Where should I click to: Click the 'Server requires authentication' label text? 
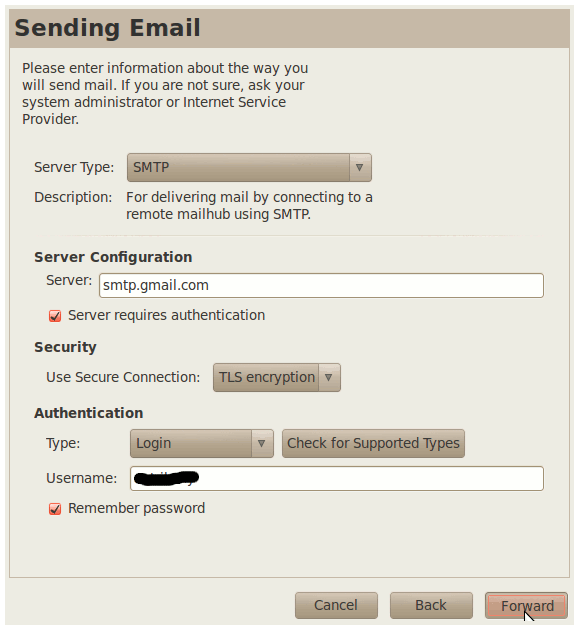[x=167, y=315]
